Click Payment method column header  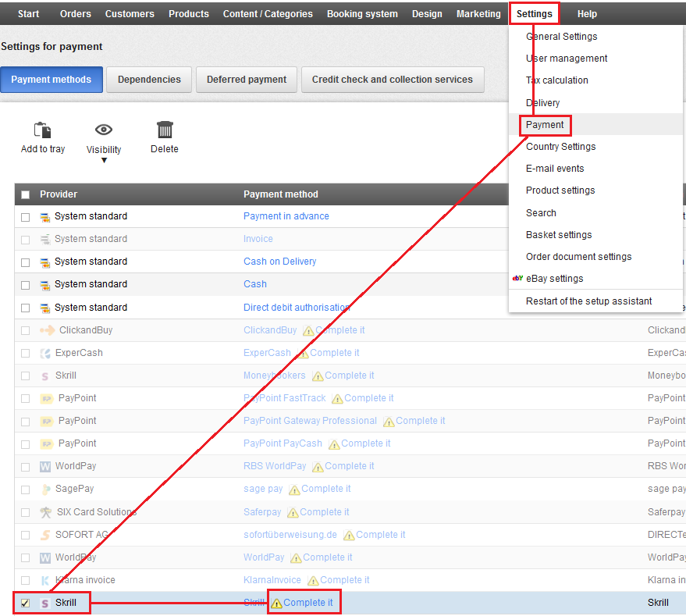[280, 194]
